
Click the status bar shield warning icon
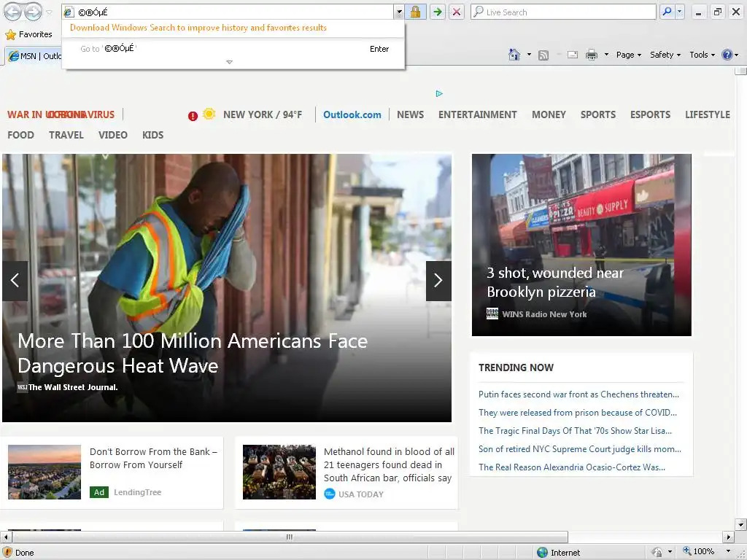[x=7, y=553]
